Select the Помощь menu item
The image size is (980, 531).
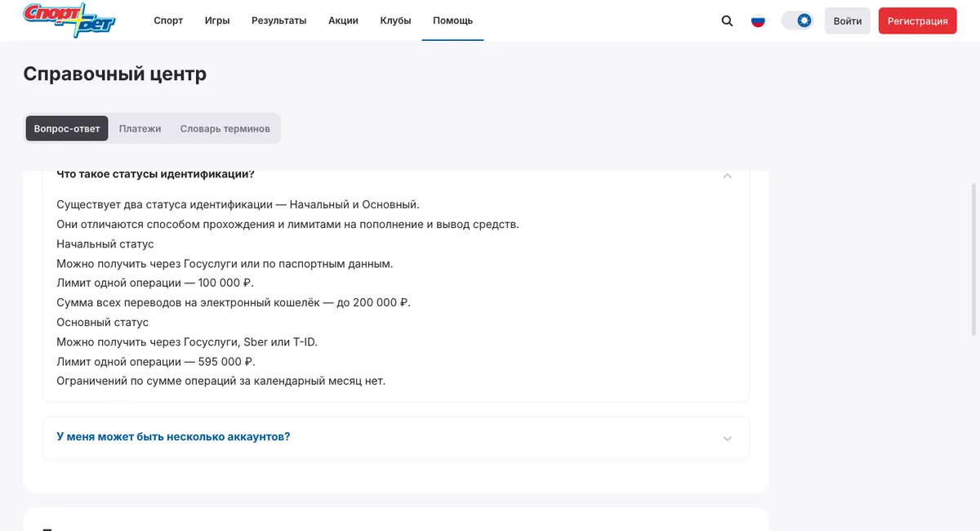[x=452, y=20]
